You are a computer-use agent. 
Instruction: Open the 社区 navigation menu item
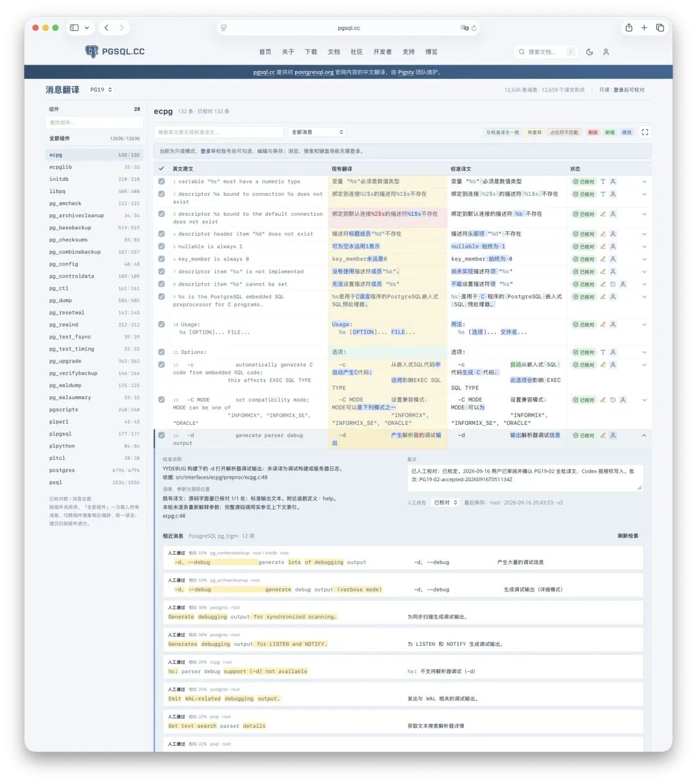point(356,52)
